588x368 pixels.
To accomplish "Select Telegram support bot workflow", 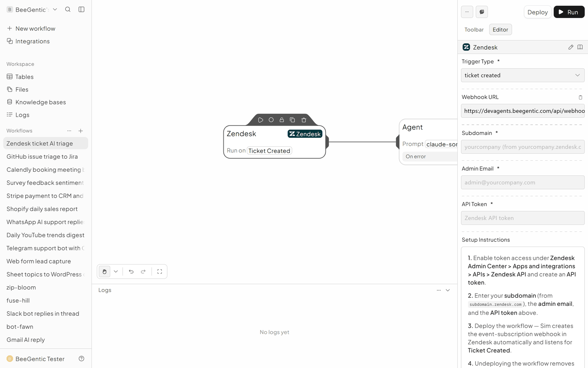I will pyautogui.click(x=46, y=248).
